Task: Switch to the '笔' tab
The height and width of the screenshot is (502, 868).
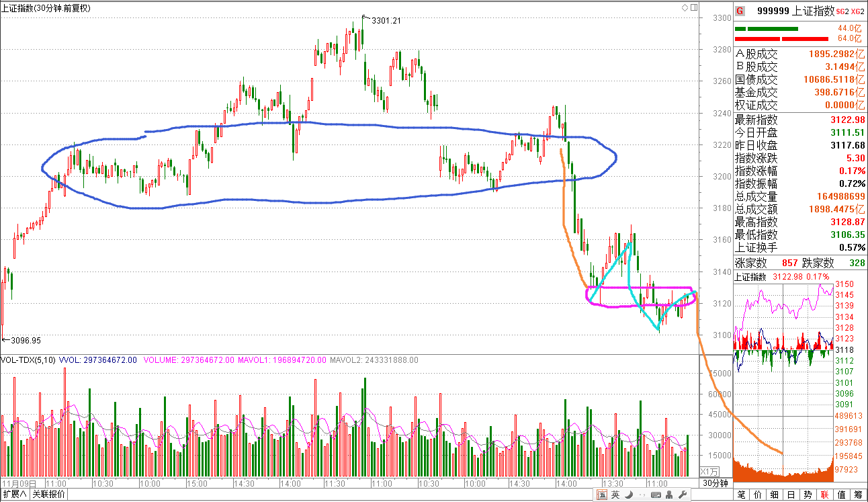Action: (x=742, y=495)
